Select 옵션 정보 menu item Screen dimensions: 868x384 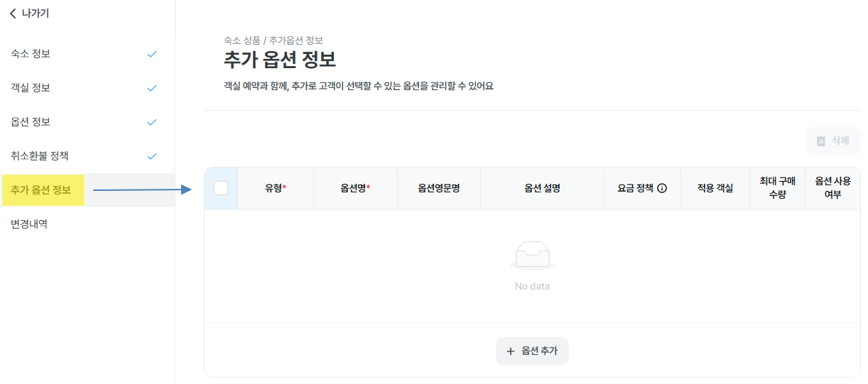(31, 122)
